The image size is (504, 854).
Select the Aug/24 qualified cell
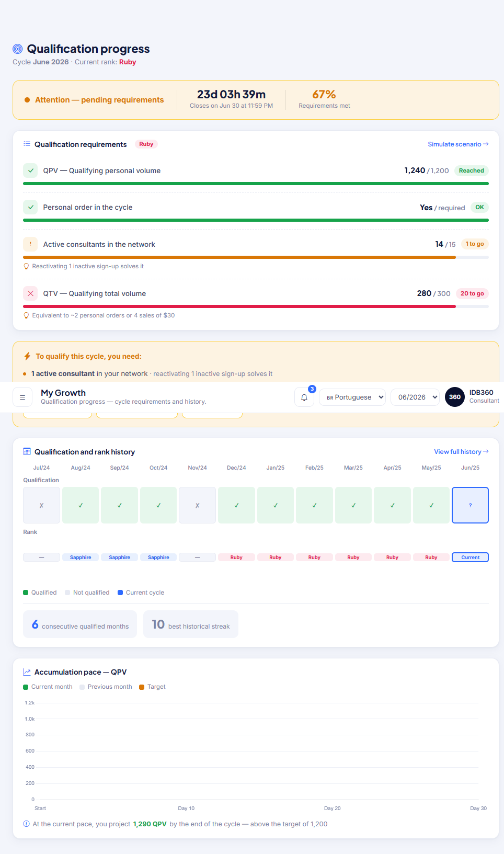click(81, 505)
